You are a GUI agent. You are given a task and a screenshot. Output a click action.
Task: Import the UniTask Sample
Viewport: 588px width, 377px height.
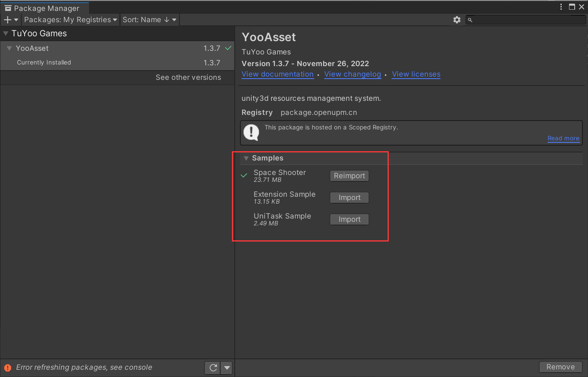(x=349, y=219)
